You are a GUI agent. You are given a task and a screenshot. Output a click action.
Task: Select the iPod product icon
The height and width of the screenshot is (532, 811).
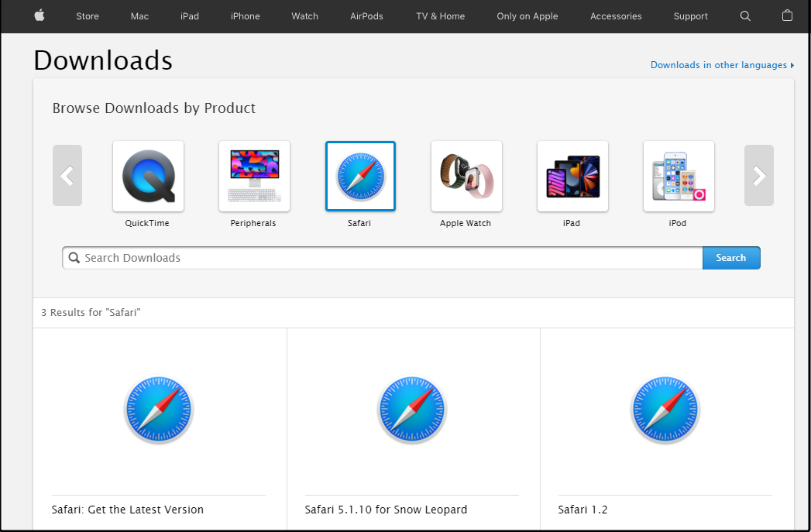click(x=679, y=177)
